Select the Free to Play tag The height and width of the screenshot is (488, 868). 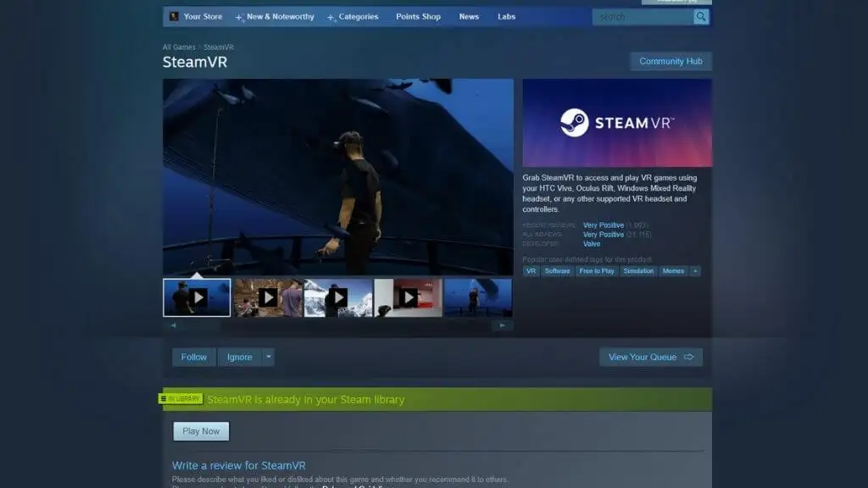pos(597,271)
